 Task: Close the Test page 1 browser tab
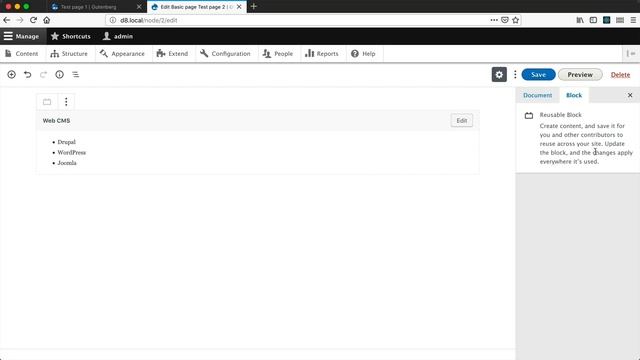[x=139, y=7]
